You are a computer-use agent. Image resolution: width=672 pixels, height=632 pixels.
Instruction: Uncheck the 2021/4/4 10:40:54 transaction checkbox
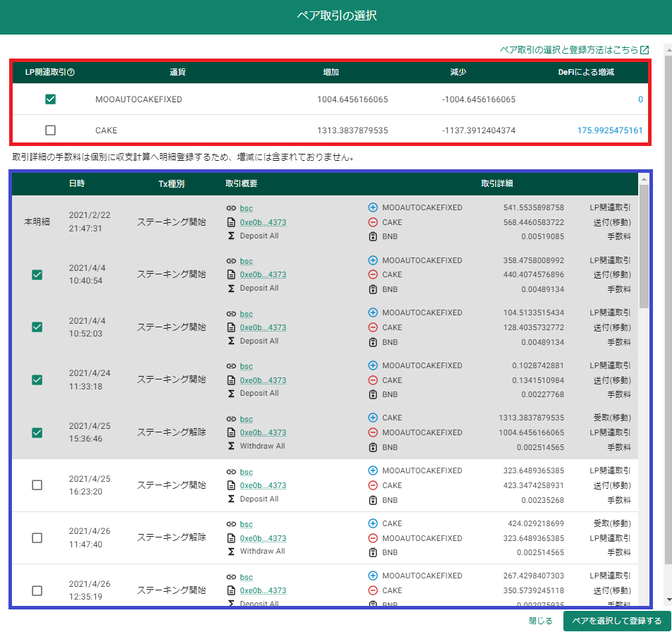(x=37, y=274)
